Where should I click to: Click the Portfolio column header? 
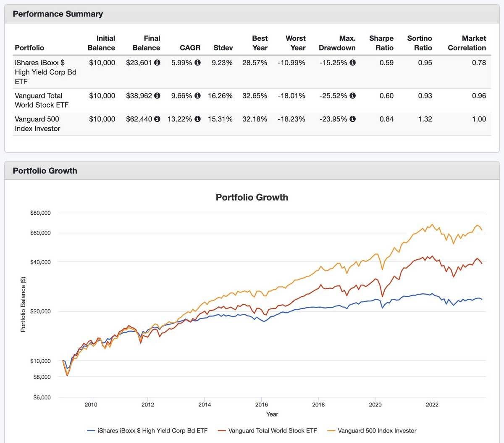[x=29, y=48]
